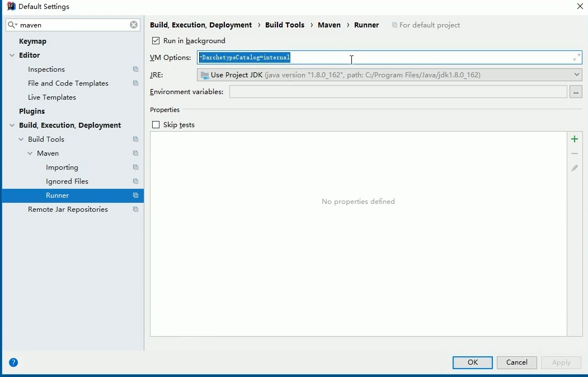Open File and Code Templates page
This screenshot has width=588, height=377.
[x=68, y=83]
